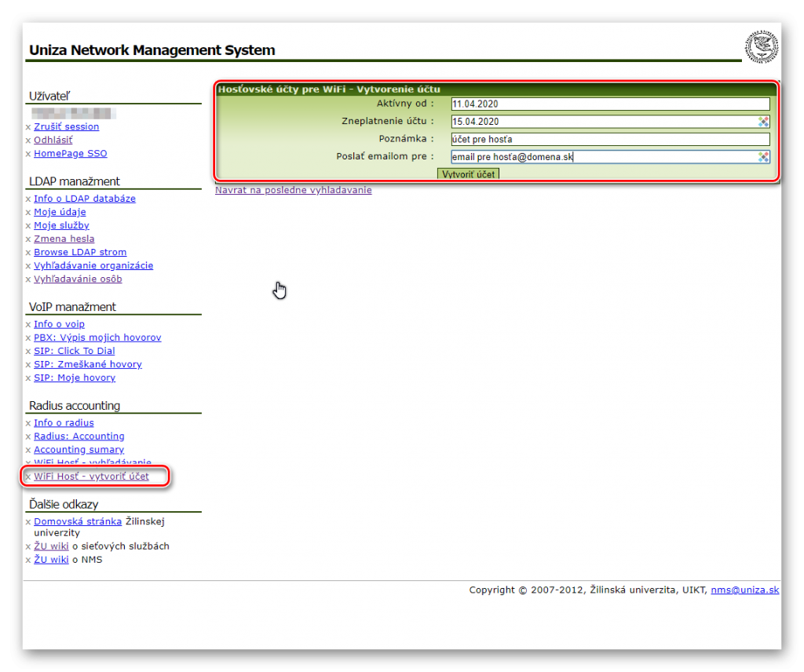Open SIP: Click To Dial link
This screenshot has width=804, height=672.
click(75, 351)
